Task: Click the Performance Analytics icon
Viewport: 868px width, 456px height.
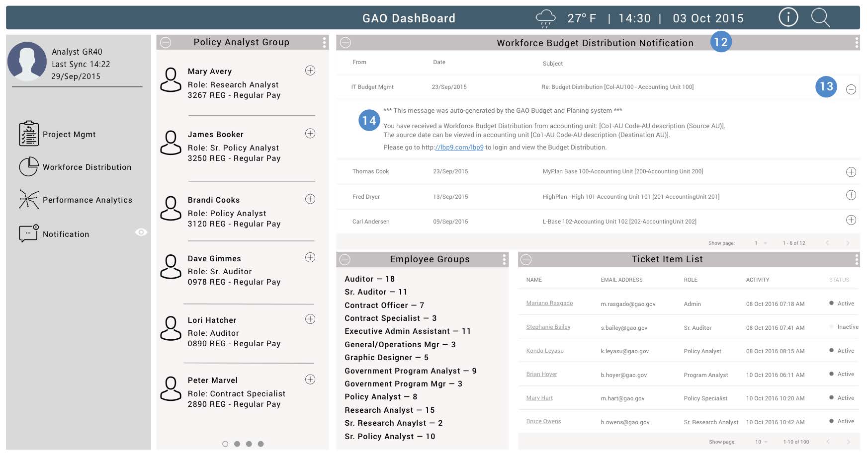Action: tap(29, 200)
